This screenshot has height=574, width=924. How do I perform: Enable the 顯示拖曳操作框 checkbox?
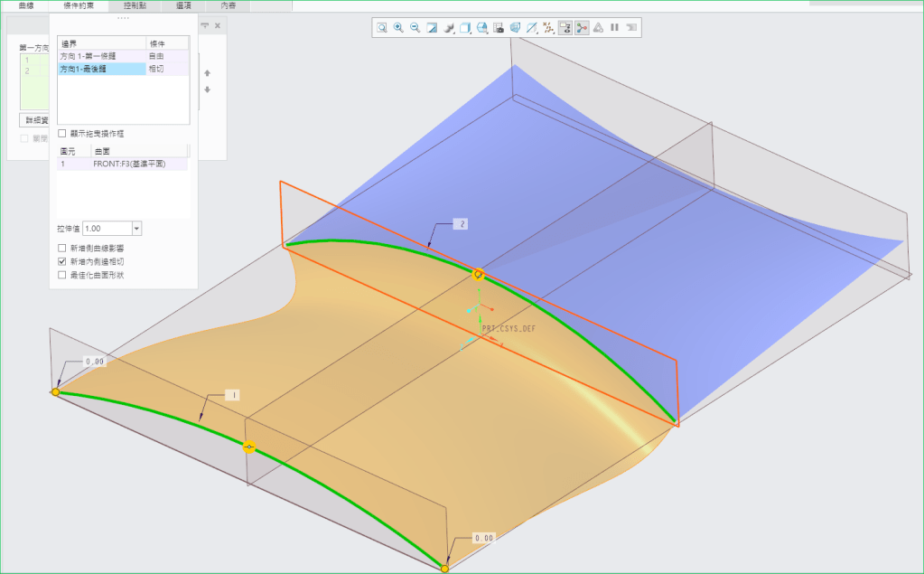62,134
